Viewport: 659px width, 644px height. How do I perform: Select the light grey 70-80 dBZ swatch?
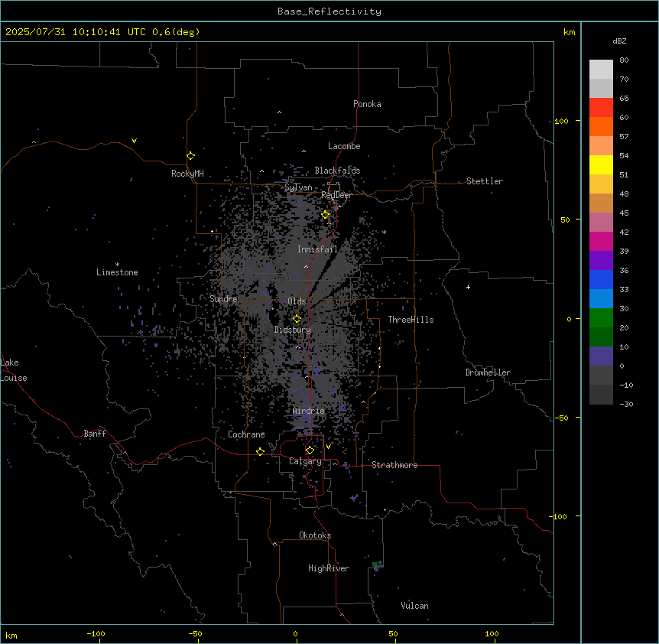[x=601, y=70]
